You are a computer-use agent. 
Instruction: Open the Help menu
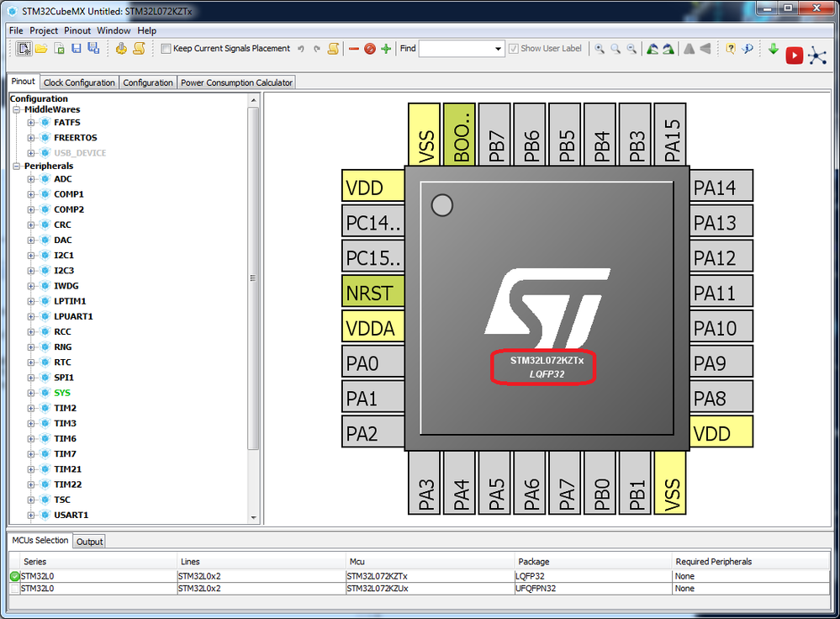[147, 30]
